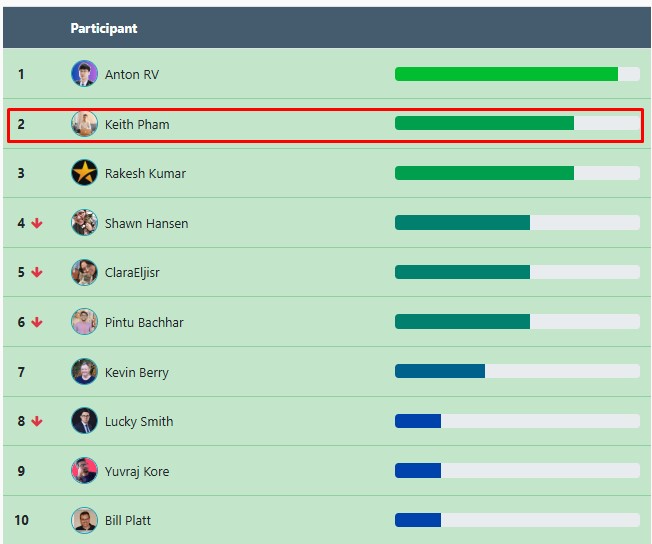Click Lucky Smith's avatar
The width and height of the screenshot is (652, 544).
coord(84,421)
